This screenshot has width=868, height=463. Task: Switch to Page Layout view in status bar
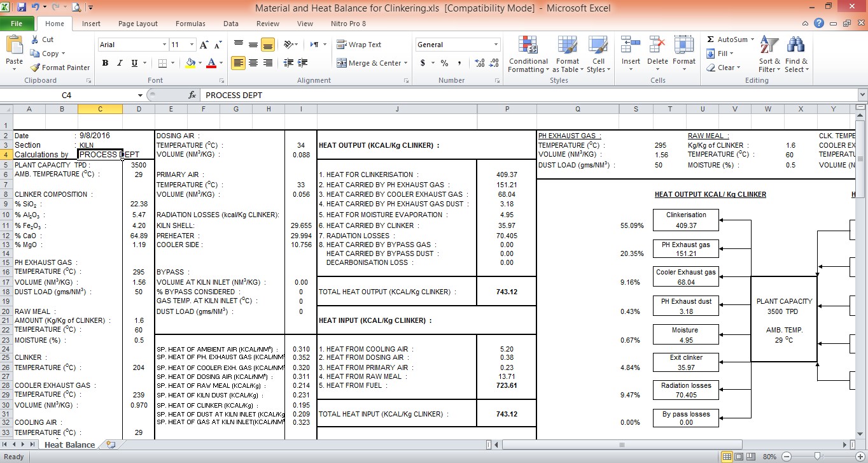coord(739,457)
